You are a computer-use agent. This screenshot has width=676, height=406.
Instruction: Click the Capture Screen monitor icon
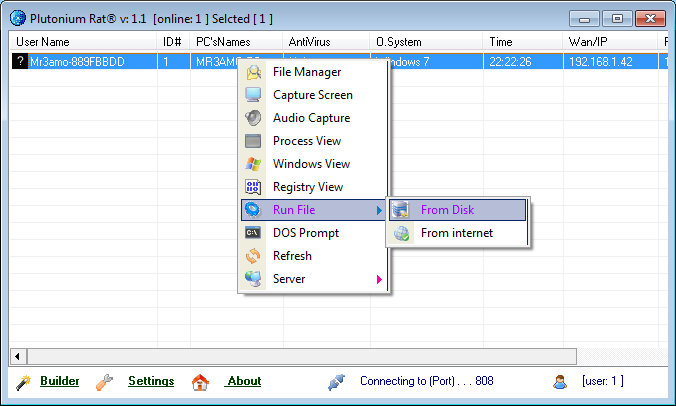(x=253, y=95)
